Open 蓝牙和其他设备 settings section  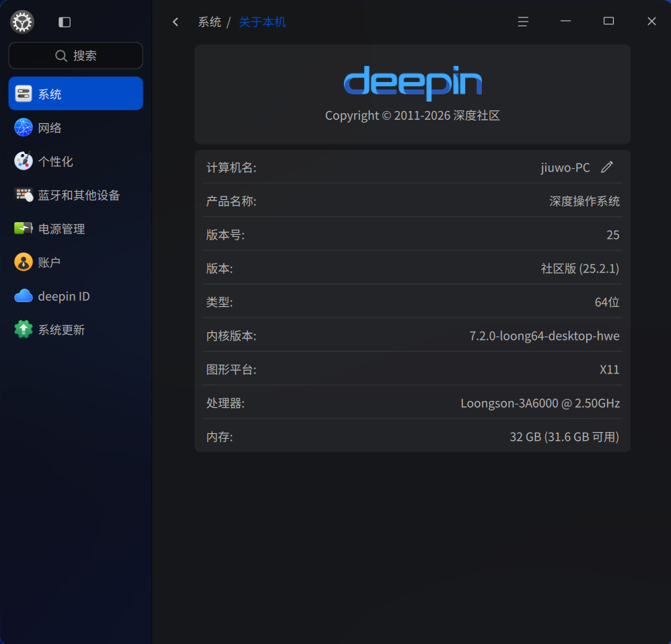[76, 194]
